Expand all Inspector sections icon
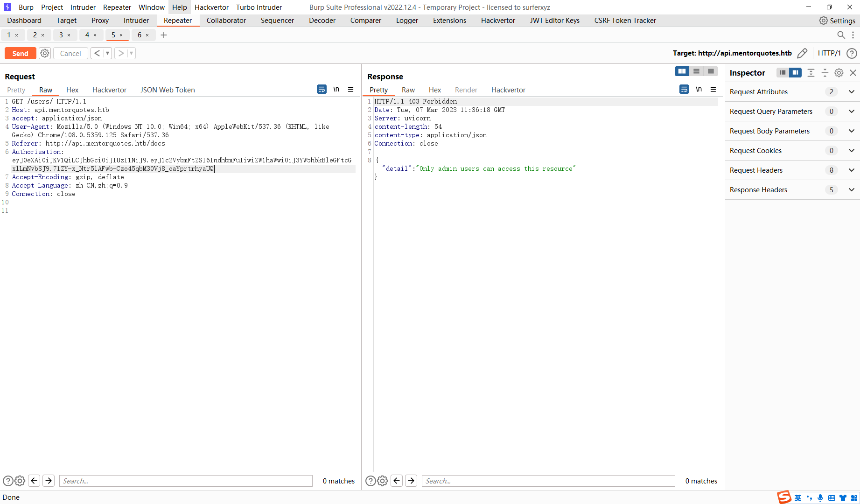Screen dimensions: 860x504 coord(811,72)
